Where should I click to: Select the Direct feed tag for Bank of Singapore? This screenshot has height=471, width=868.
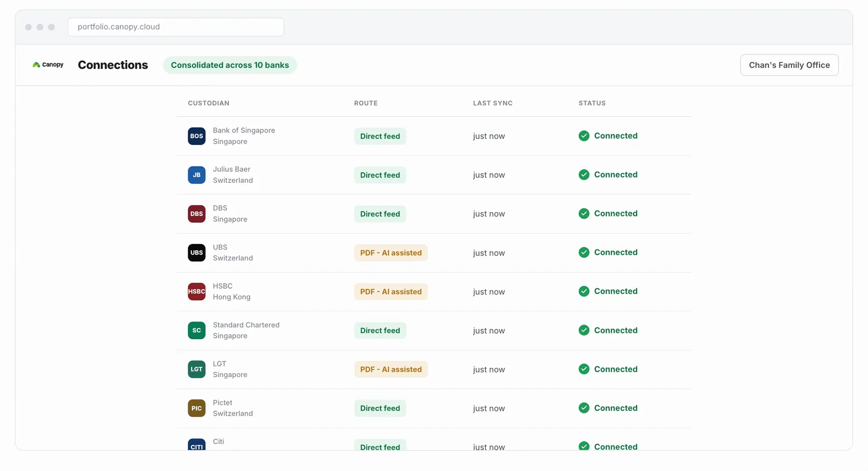[x=380, y=136]
